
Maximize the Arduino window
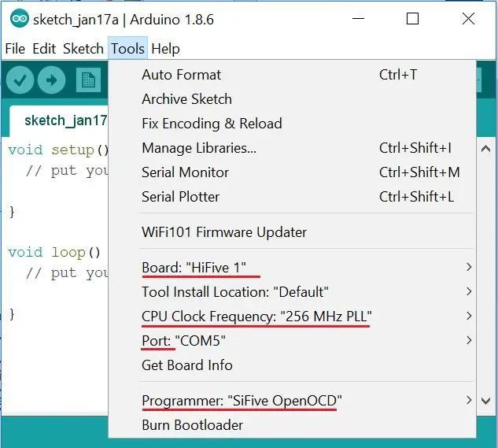click(x=412, y=18)
